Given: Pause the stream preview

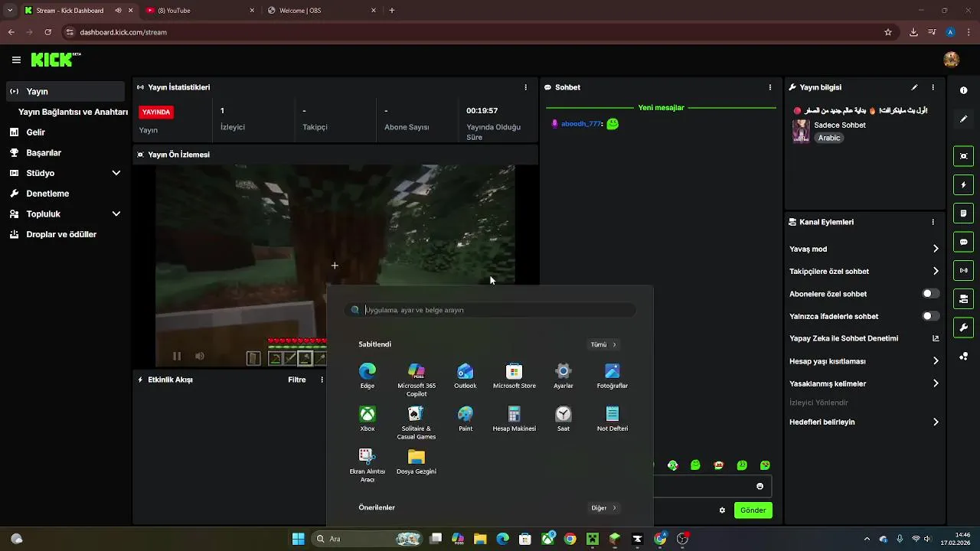Looking at the screenshot, I should [177, 356].
